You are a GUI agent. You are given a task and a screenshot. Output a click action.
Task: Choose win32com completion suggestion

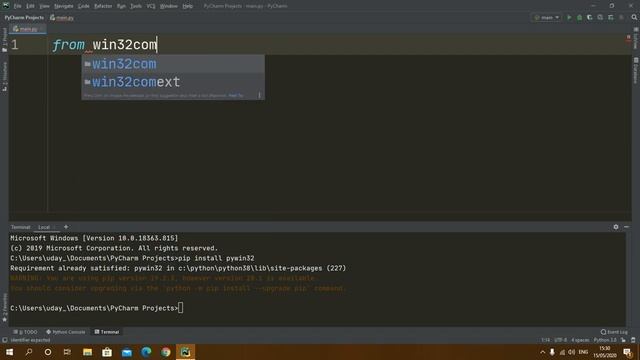pos(173,64)
